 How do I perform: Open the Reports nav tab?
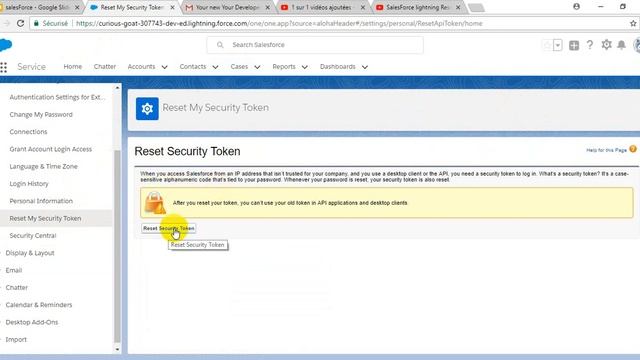coord(284,67)
